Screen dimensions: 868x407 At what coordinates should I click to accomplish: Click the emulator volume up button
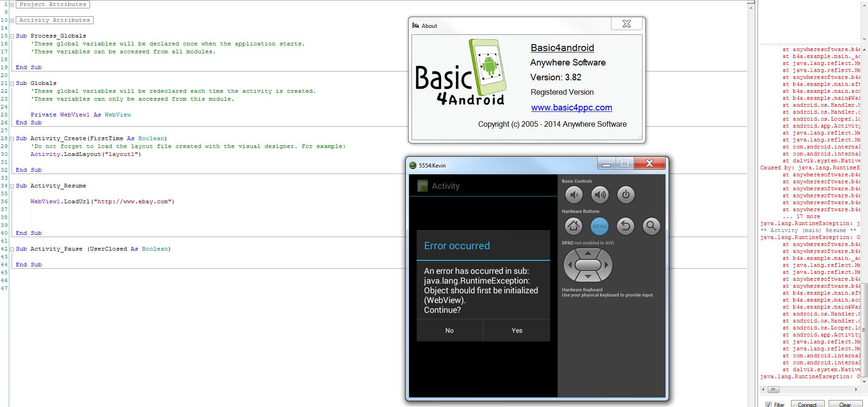(x=600, y=195)
